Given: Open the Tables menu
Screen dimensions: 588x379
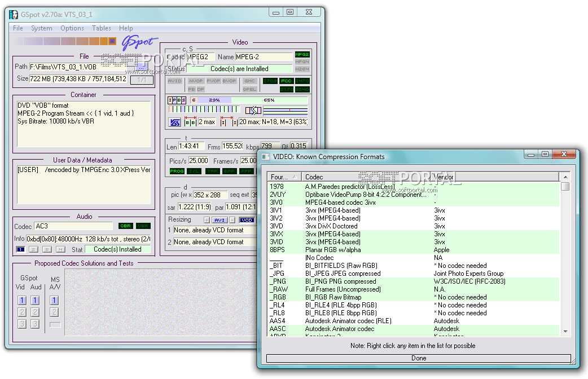Looking at the screenshot, I should point(102,28).
